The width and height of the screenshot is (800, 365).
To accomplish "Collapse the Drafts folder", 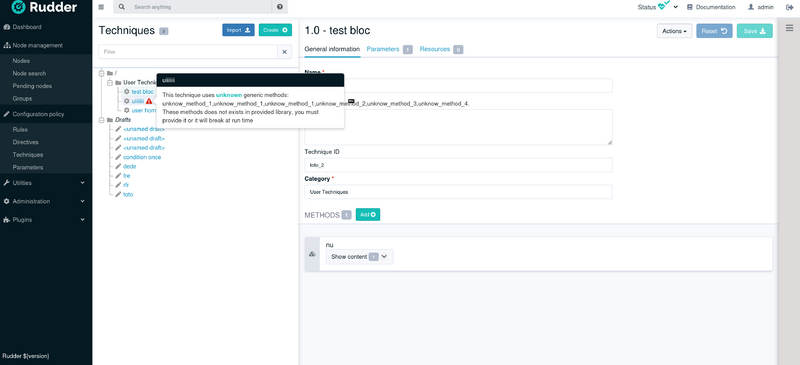I will click(102, 120).
